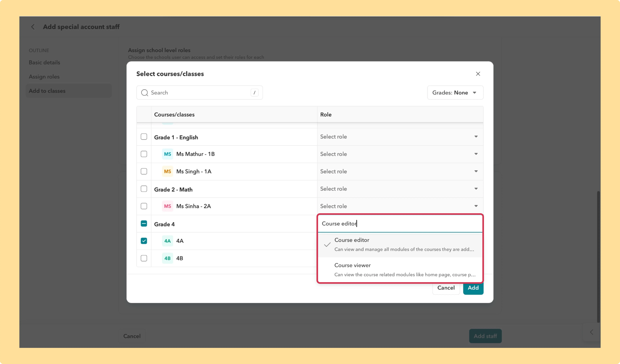Click the Select courses/classes dialog title

click(x=170, y=74)
